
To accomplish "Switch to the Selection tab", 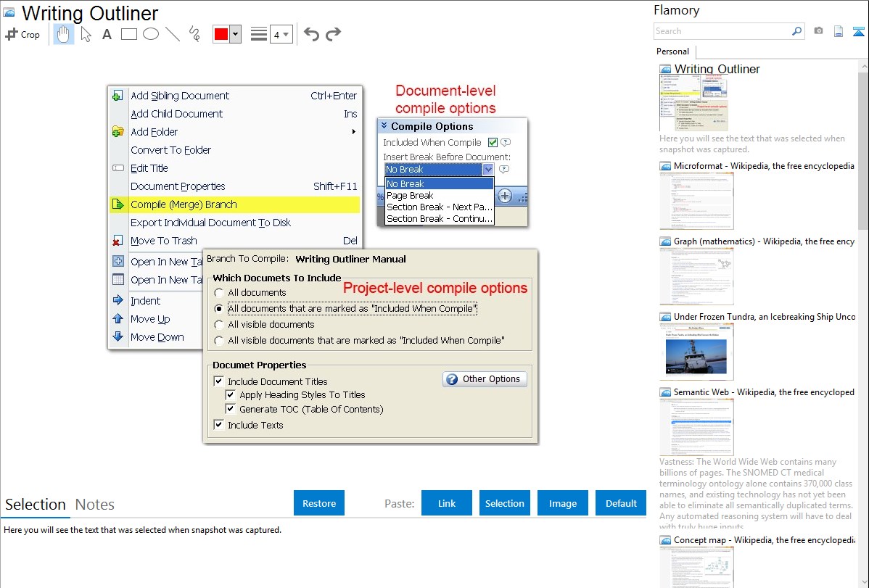I will point(36,505).
